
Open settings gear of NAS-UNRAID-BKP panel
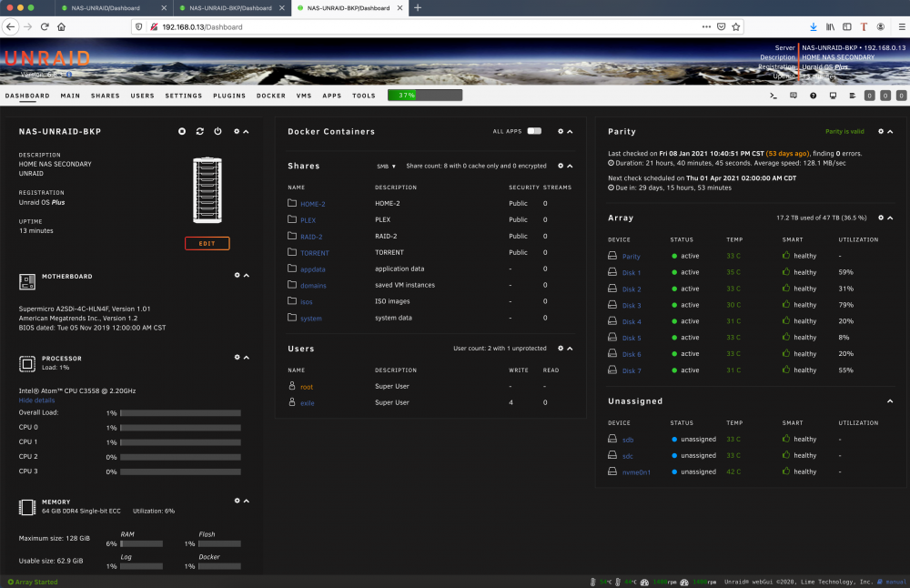[x=237, y=132]
